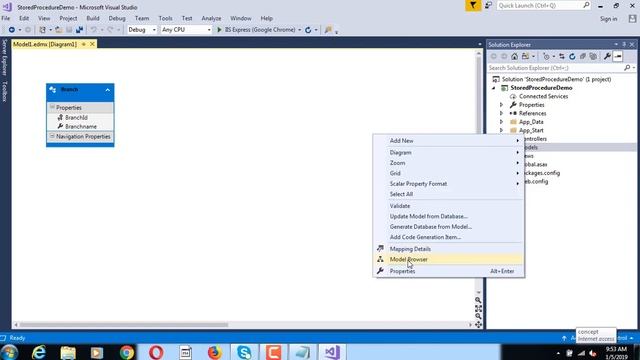
Task: Click the Windows Start button
Action: pos(9,352)
